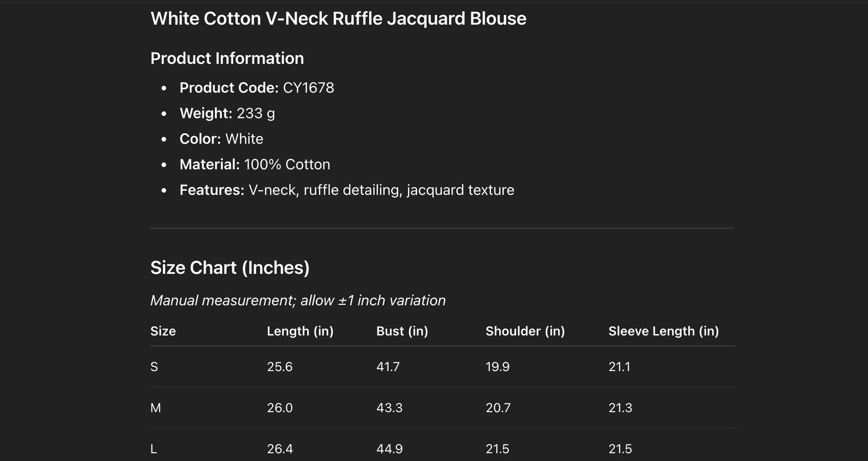This screenshot has height=461, width=868.
Task: Select the size M row label
Action: tap(156, 408)
